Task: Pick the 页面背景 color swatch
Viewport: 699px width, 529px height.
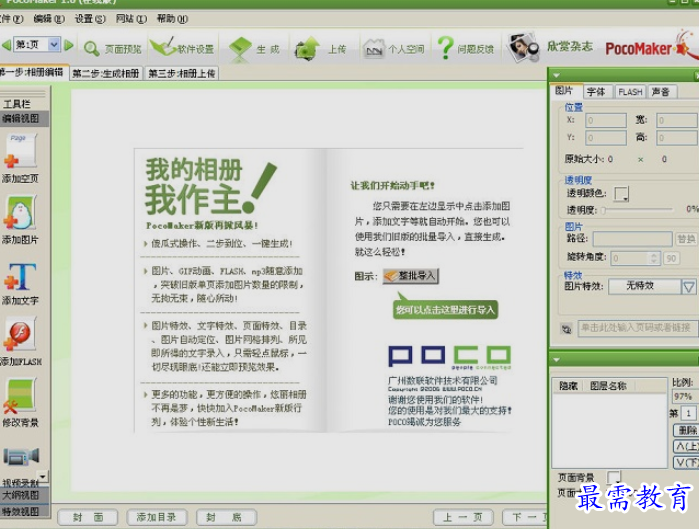Action: (614, 477)
